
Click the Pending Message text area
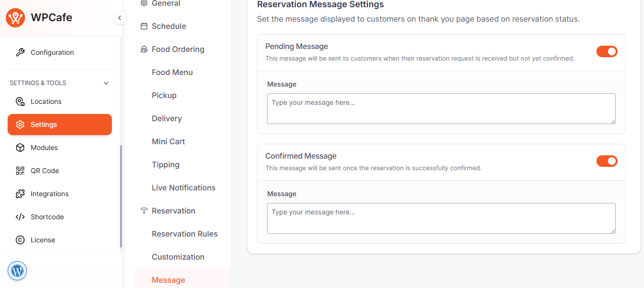(441, 109)
